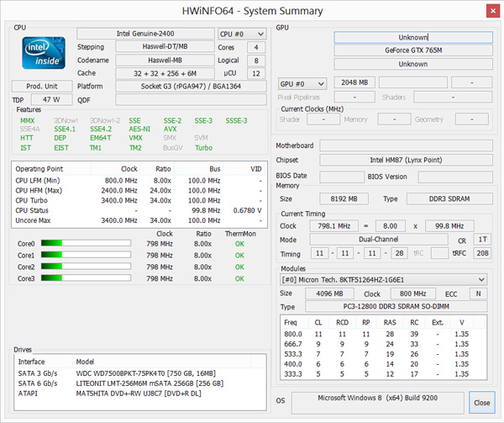Click the Intel Inside logo
504x423 pixels.
pyautogui.click(x=44, y=53)
